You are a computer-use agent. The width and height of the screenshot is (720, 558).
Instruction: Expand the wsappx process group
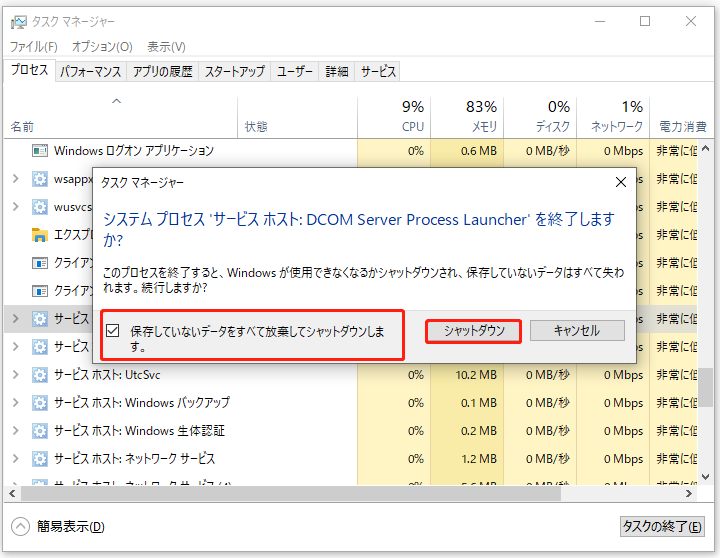click(16, 179)
